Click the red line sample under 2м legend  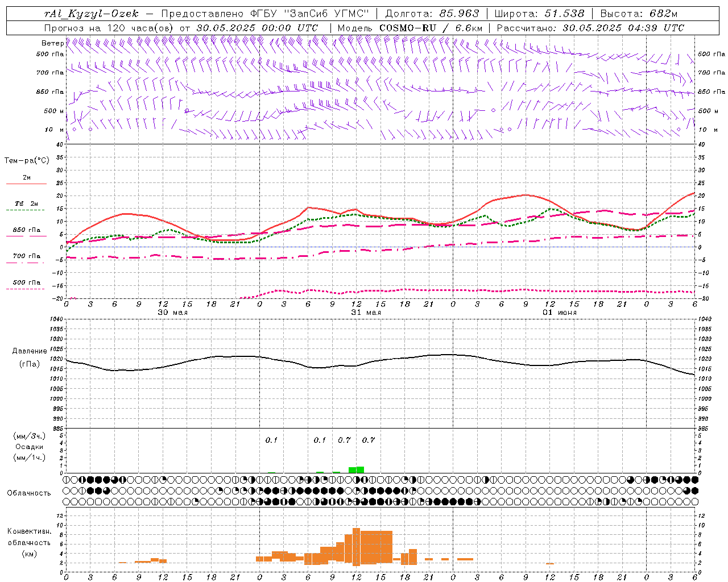coord(26,184)
